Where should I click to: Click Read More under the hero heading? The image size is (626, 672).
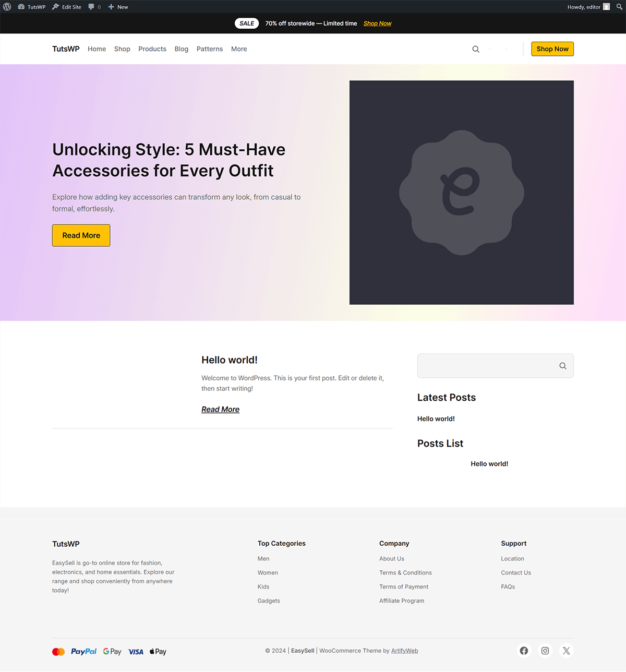click(81, 235)
